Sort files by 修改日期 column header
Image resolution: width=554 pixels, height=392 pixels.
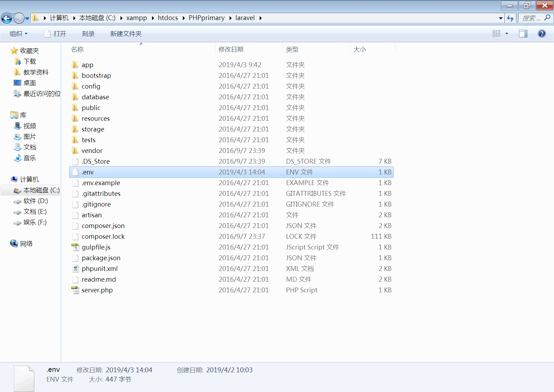click(x=231, y=49)
